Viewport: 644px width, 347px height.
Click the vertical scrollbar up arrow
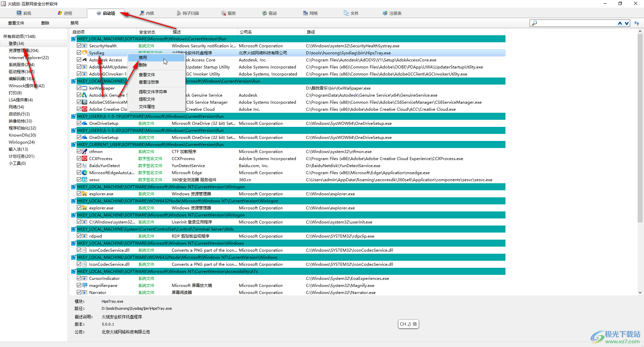[640, 31]
